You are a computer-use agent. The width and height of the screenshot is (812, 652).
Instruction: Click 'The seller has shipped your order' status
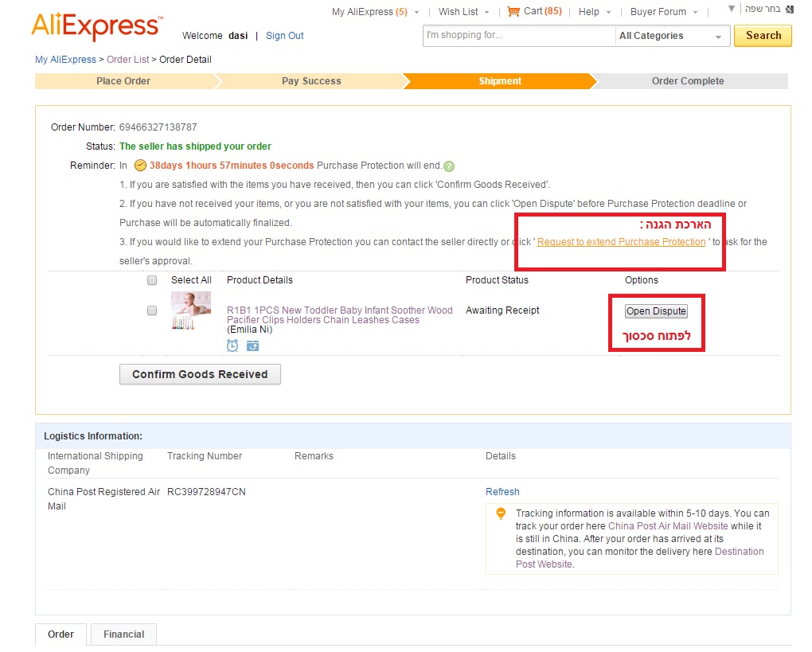click(195, 146)
